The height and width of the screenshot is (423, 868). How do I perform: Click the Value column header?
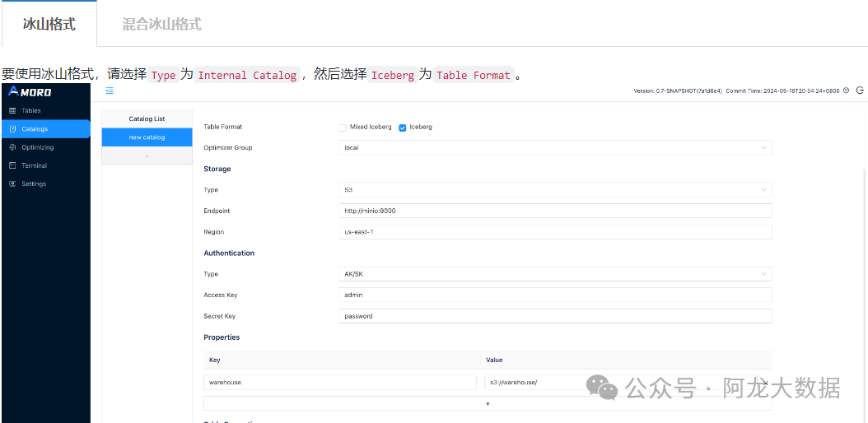(x=494, y=360)
